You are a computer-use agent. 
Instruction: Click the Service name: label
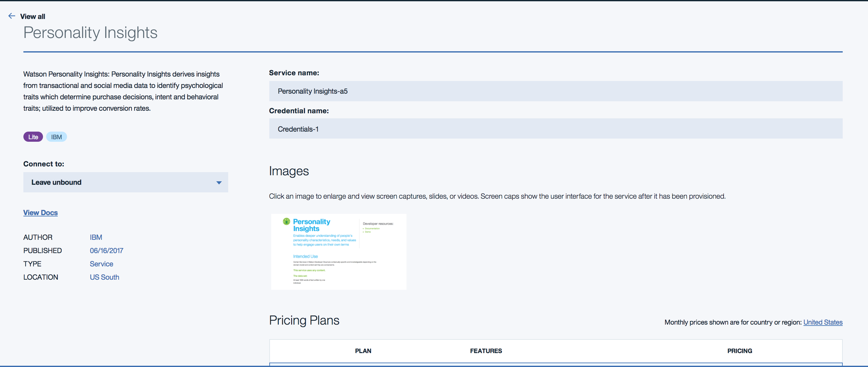(294, 73)
